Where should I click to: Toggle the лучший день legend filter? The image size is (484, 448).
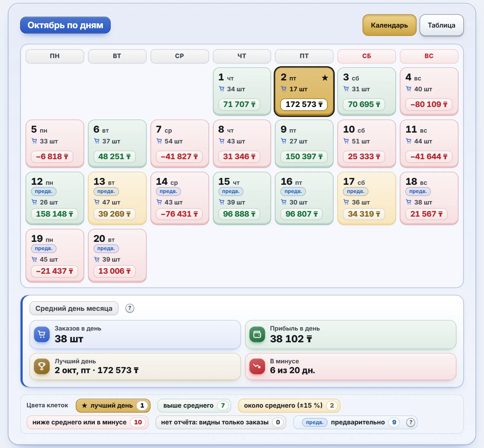[x=113, y=406]
